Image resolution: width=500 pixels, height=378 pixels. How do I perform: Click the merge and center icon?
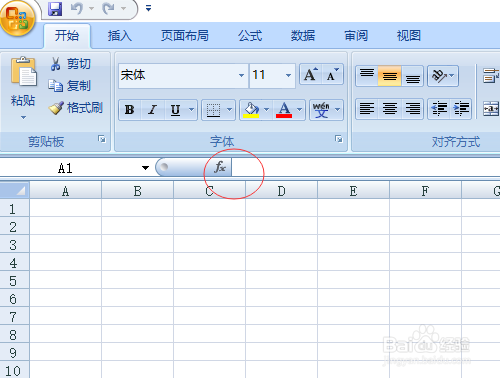click(x=491, y=109)
